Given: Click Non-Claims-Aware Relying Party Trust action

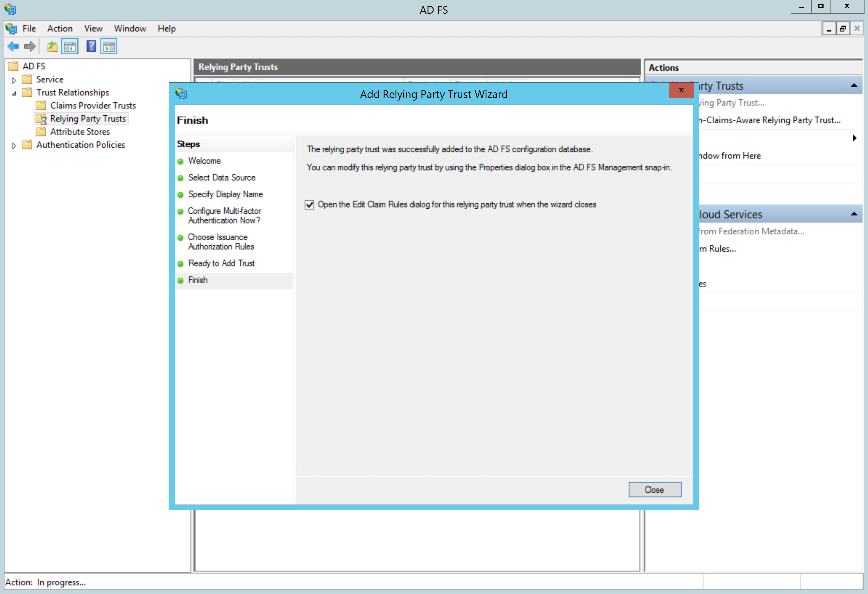Looking at the screenshot, I should [769, 120].
